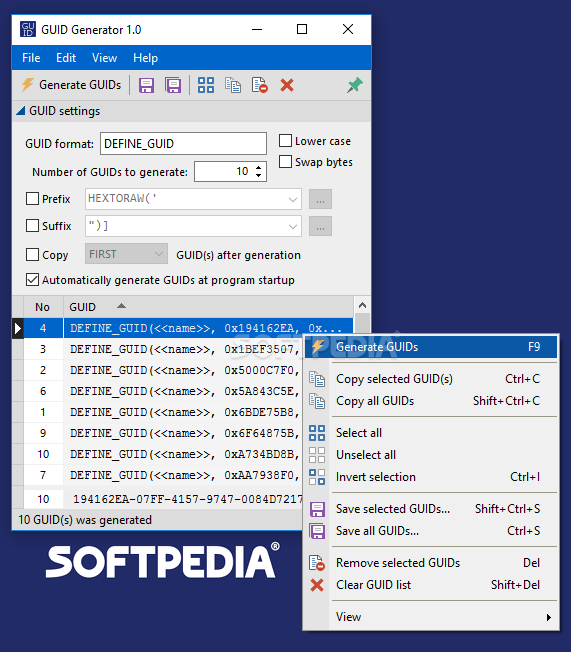Open the File menu
Screen dimensions: 571x652
pos(31,58)
